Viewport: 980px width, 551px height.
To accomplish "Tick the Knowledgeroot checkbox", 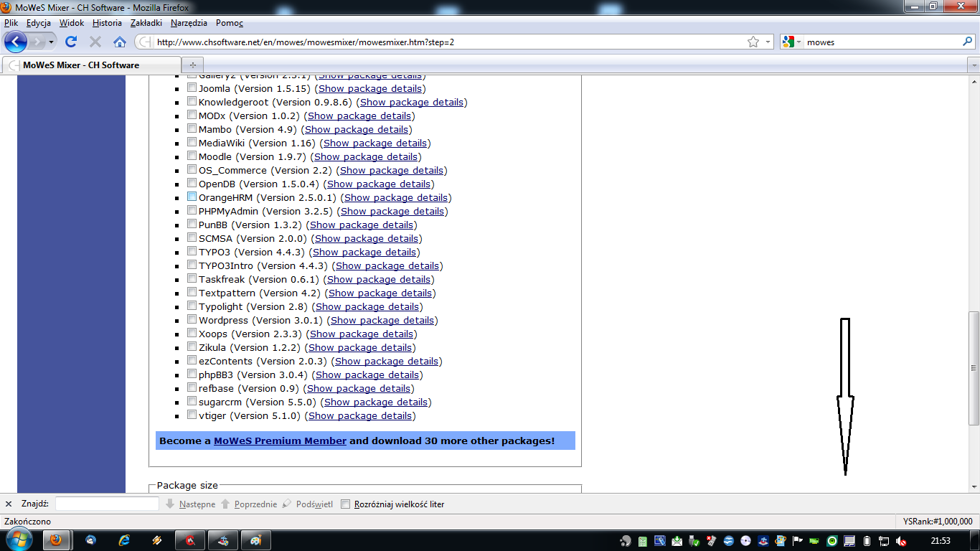I will point(192,101).
